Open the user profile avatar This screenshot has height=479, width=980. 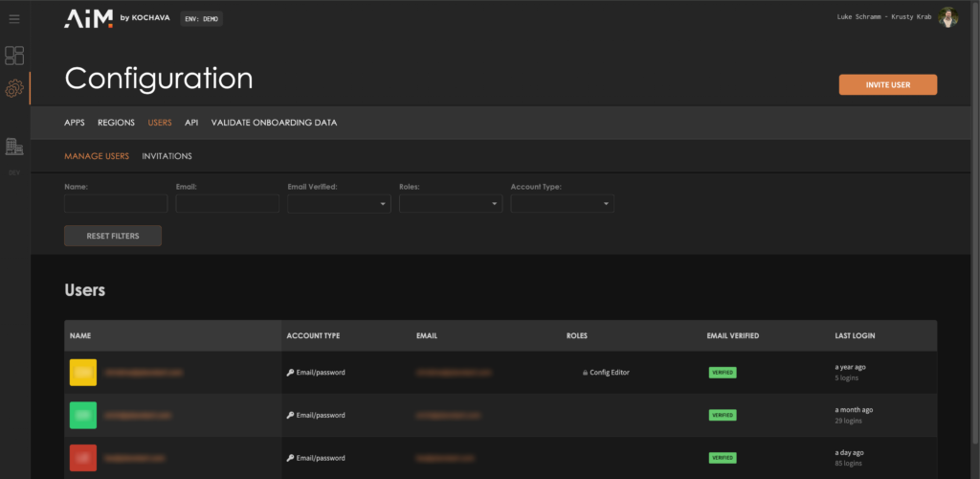947,18
